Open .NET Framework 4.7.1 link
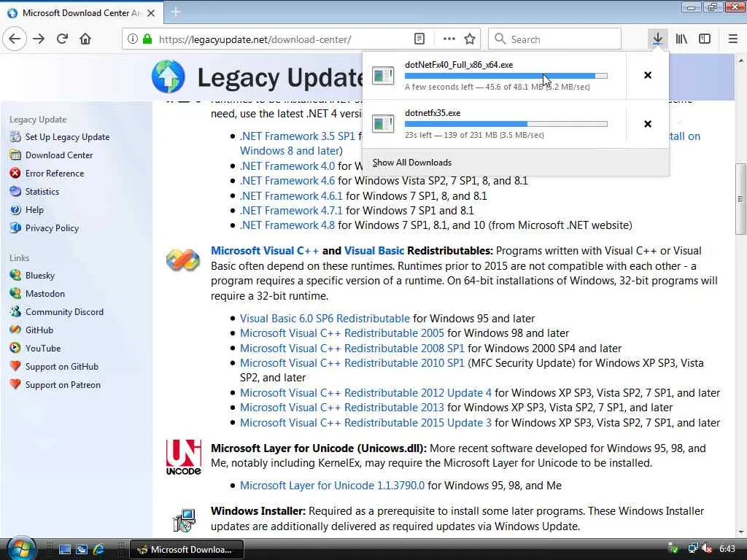Viewport: 747px width, 560px height. [x=291, y=211]
